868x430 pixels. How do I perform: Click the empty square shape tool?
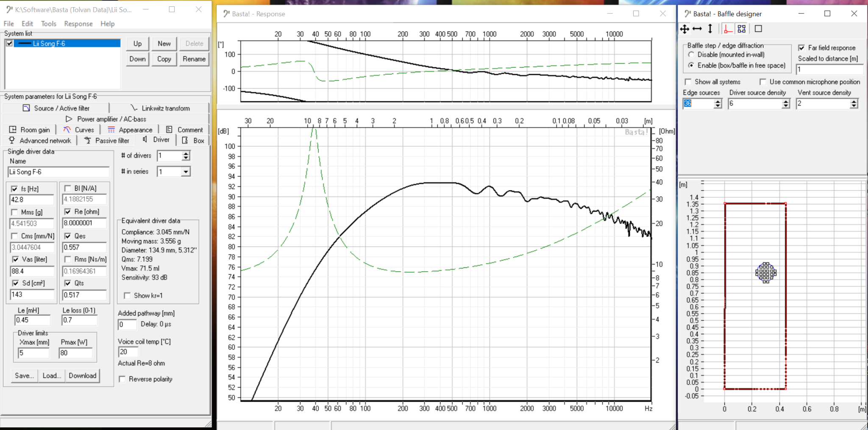coord(759,29)
